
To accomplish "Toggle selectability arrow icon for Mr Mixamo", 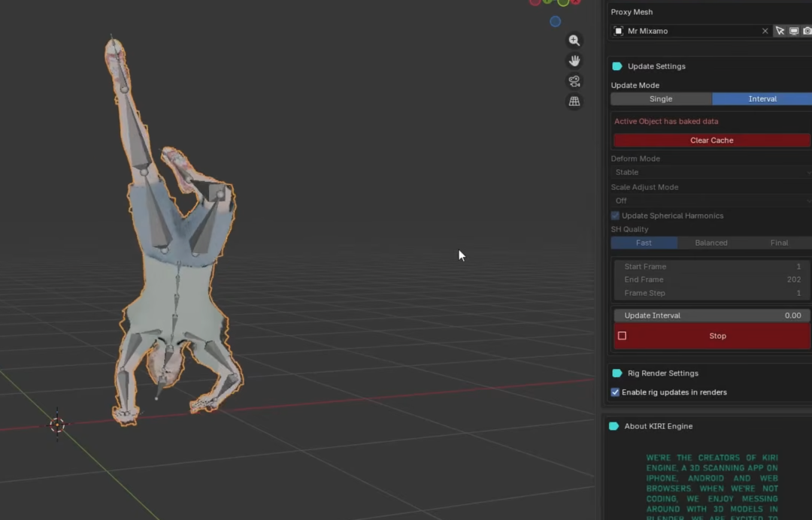I will pos(780,31).
